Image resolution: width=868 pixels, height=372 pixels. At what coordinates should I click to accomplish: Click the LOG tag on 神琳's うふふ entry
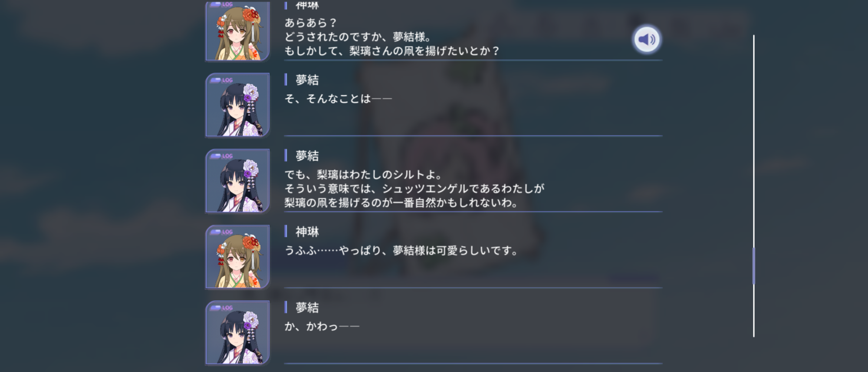221,232
